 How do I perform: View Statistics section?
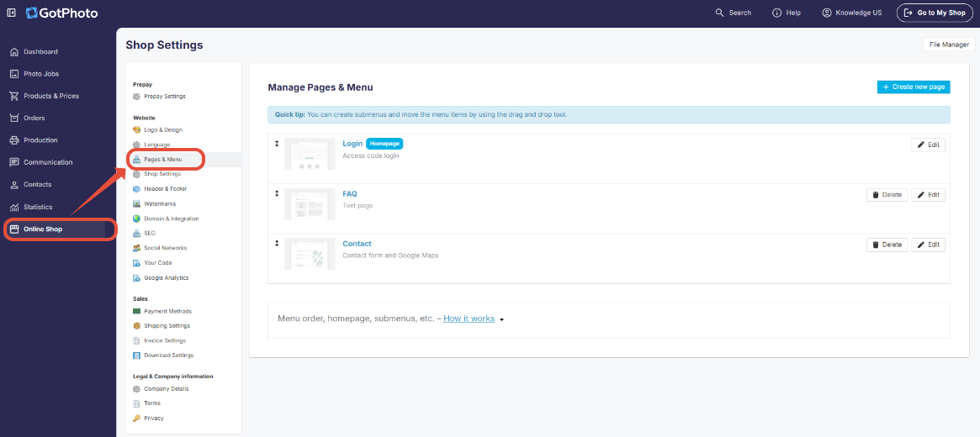pos(38,208)
